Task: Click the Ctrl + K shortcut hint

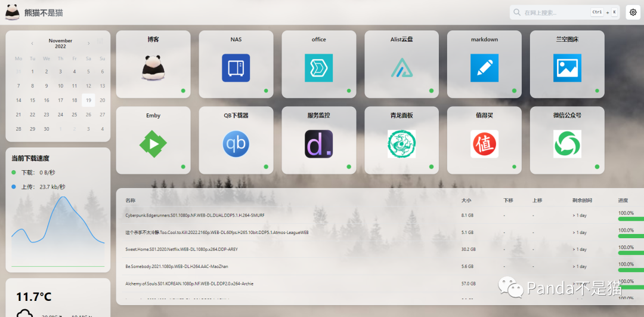Action: coord(603,13)
